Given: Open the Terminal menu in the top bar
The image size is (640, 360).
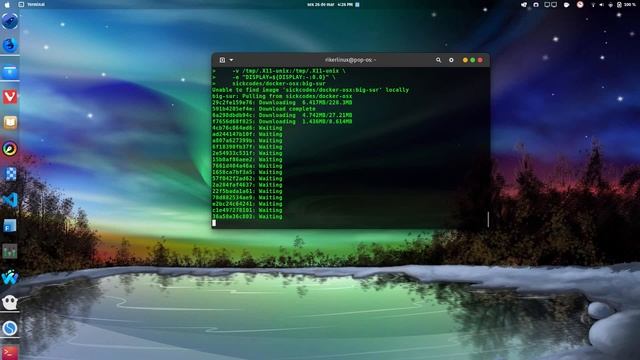Looking at the screenshot, I should point(36,4).
